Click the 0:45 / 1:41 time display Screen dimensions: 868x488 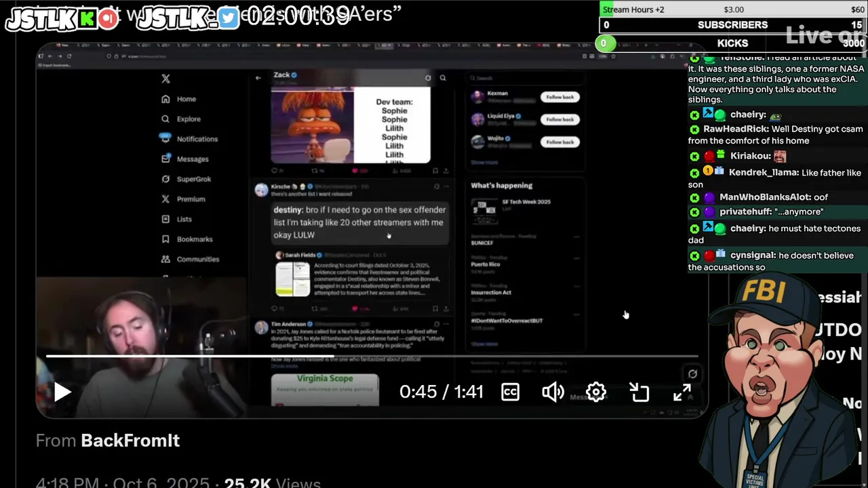tap(441, 392)
